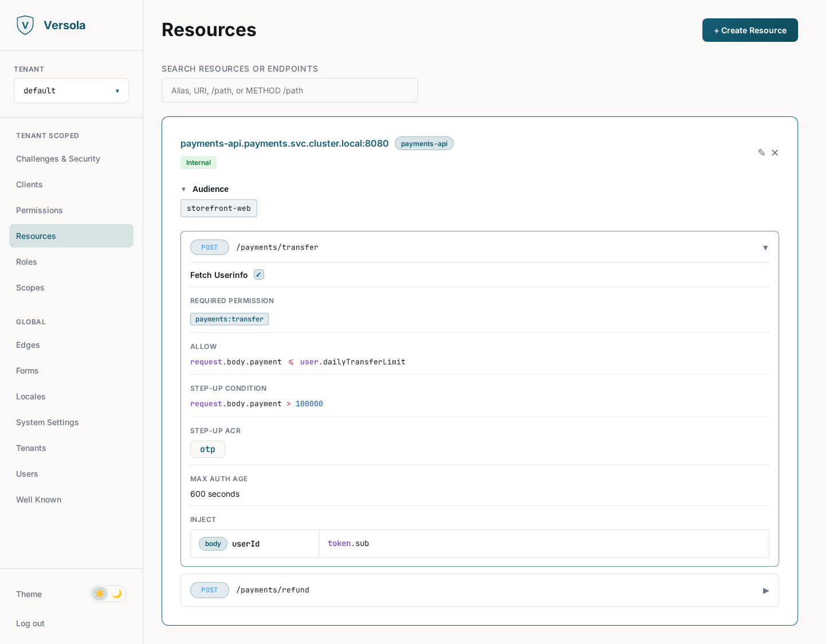This screenshot has height=644, width=825.
Task: Click payments-api.payments.svc.cluster.local:8080 resource title
Action: click(284, 143)
